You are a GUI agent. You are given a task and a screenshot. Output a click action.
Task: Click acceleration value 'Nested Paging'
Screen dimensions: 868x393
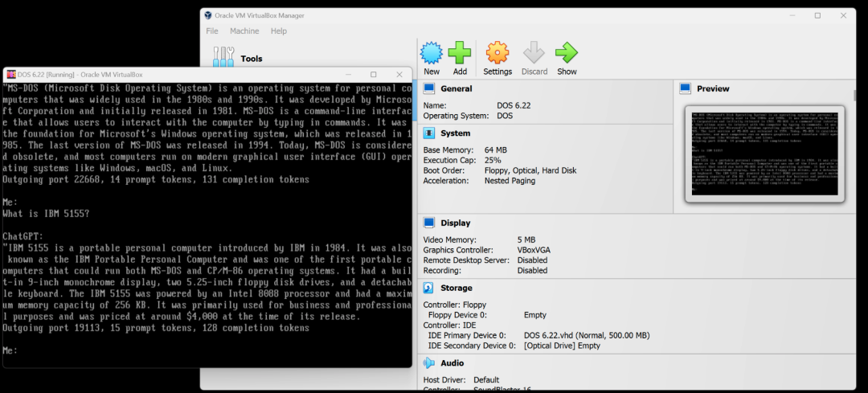510,181
